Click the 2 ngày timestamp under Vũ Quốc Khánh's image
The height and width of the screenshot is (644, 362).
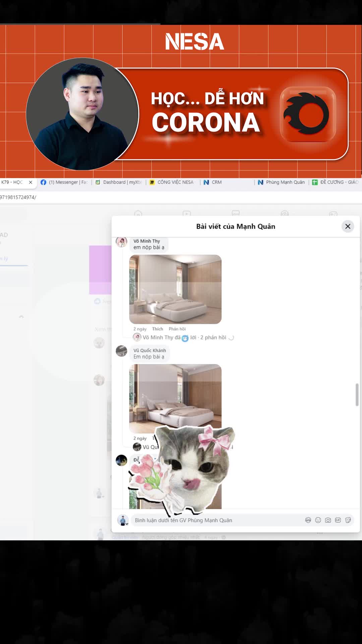[x=140, y=438]
